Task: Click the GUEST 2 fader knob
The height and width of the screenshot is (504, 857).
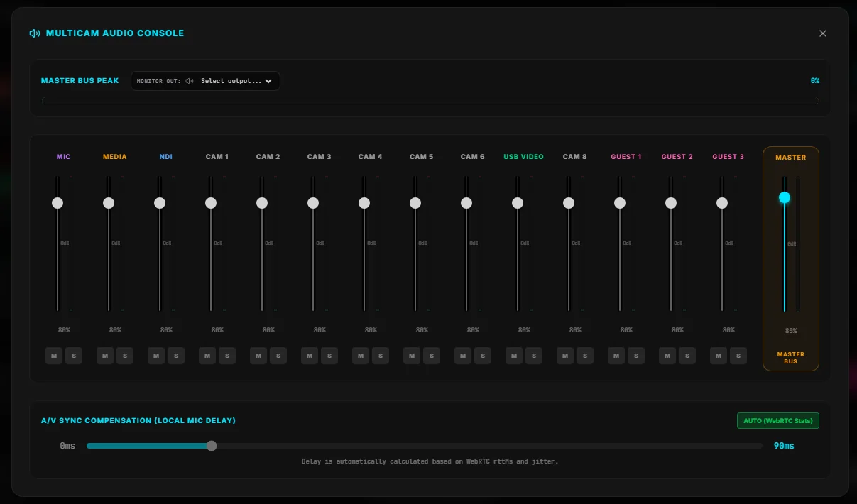Action: click(671, 203)
